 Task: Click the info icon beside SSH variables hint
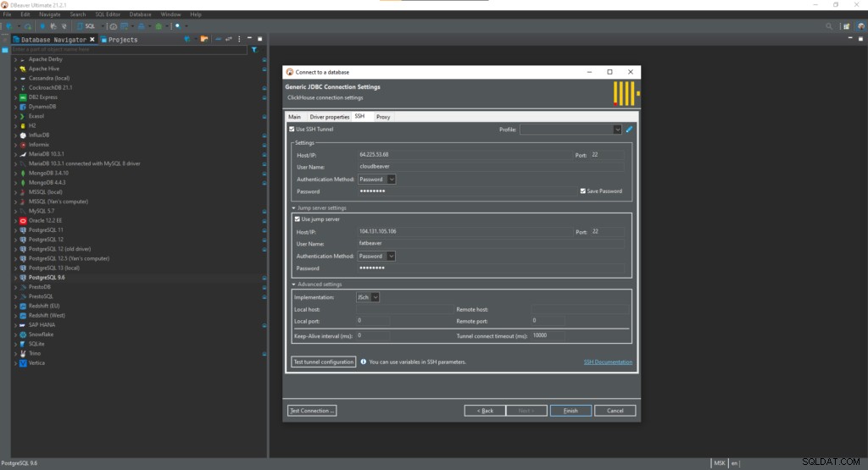[x=363, y=362]
